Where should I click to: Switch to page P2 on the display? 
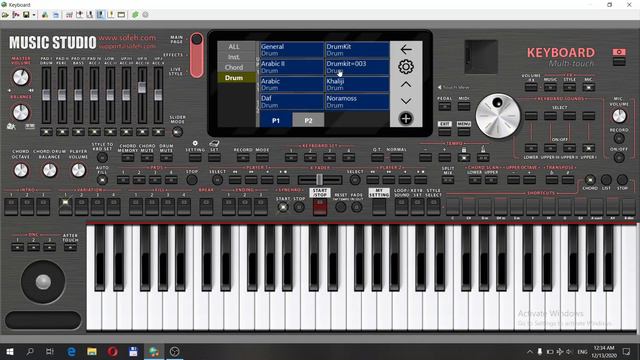tap(308, 120)
